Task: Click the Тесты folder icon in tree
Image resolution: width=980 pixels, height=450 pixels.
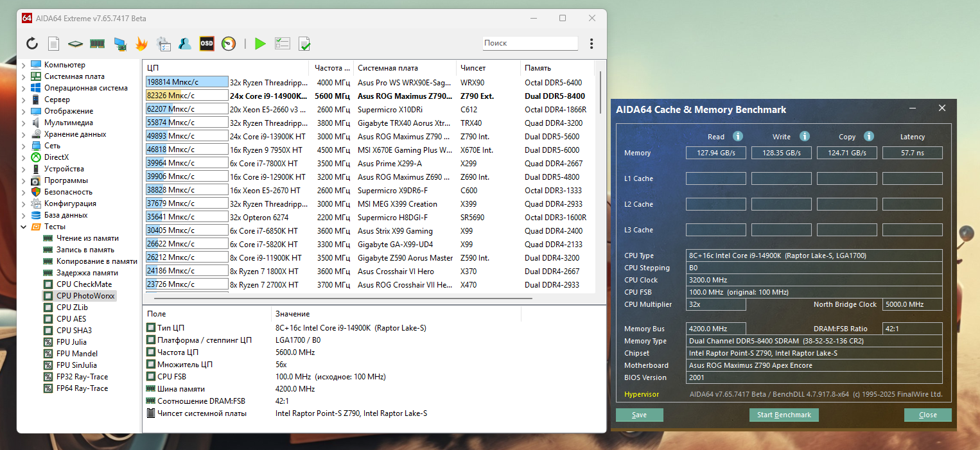Action: [x=36, y=227]
